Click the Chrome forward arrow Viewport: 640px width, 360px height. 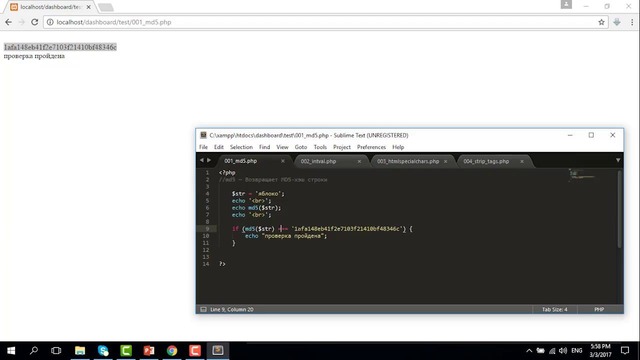22,22
